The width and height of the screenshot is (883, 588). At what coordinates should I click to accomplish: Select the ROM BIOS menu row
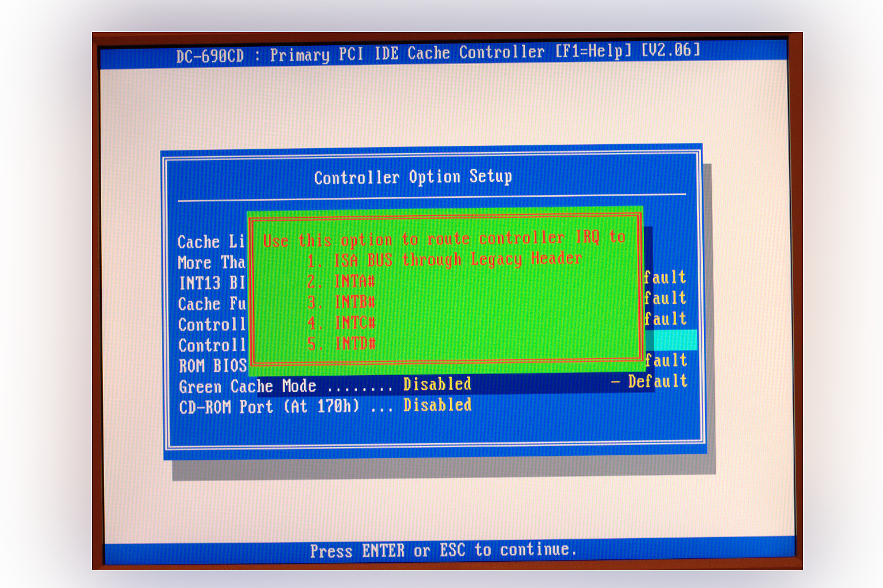click(212, 366)
